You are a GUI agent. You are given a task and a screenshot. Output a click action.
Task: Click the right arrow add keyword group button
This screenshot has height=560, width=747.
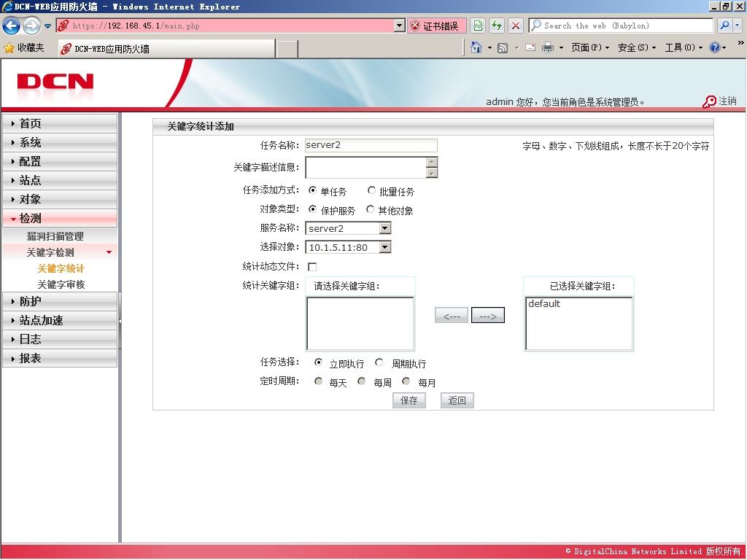coord(488,315)
